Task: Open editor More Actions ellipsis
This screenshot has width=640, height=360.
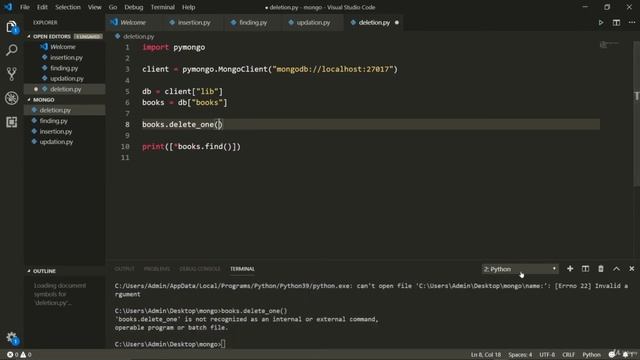Action: pos(632,22)
